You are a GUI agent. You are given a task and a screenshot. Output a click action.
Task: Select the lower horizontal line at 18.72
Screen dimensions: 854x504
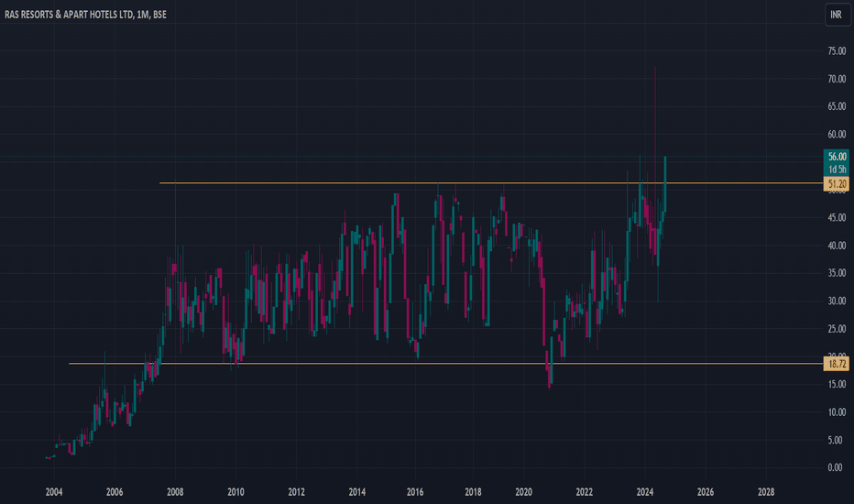(x=445, y=364)
